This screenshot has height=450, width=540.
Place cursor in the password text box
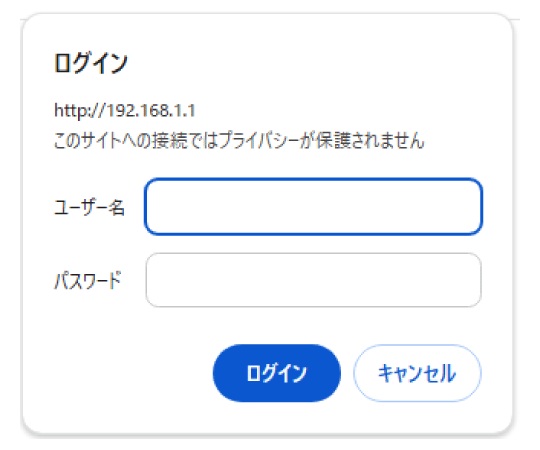pos(313,280)
